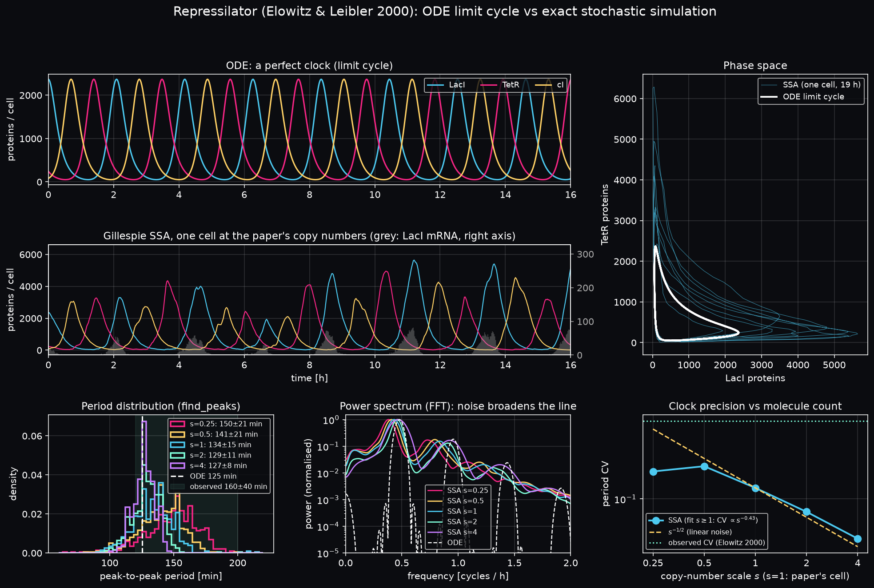
Task: Click the 'LacI proteins' axis label
Action: (755, 378)
